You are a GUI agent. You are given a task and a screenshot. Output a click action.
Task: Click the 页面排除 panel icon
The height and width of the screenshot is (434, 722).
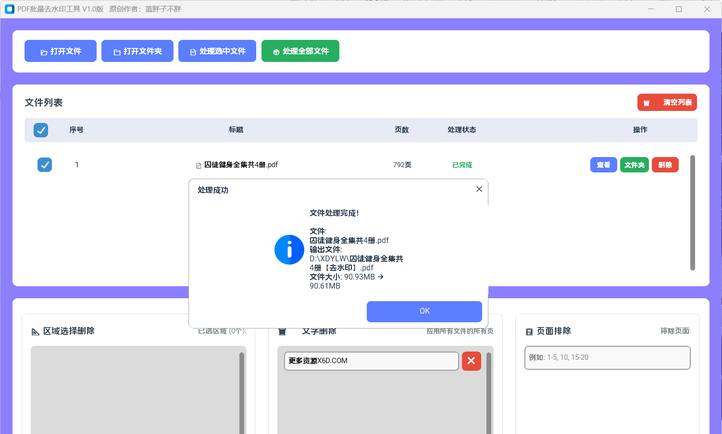click(529, 331)
